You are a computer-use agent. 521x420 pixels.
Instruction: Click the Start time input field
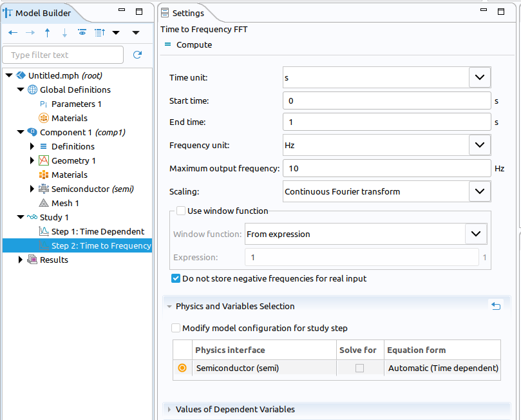point(387,100)
